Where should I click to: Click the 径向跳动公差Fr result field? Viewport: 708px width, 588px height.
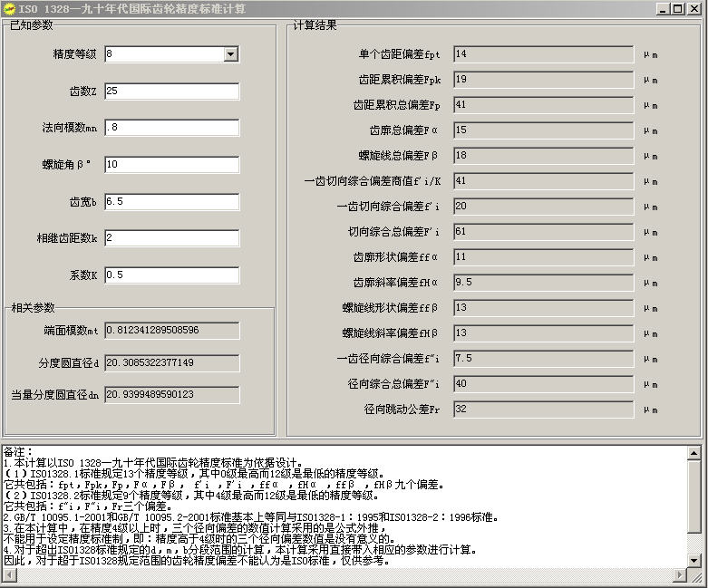[x=544, y=410]
